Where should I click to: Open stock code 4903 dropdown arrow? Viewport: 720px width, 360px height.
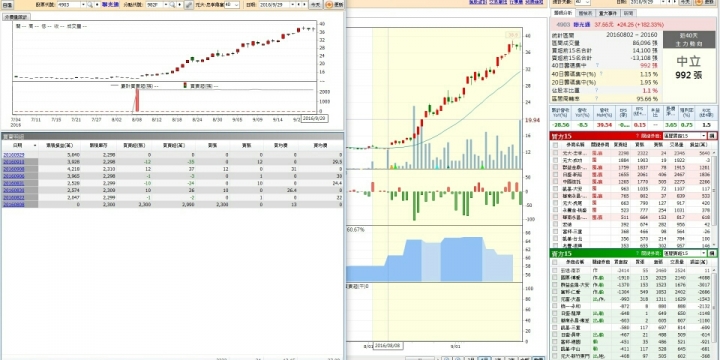(x=83, y=5)
